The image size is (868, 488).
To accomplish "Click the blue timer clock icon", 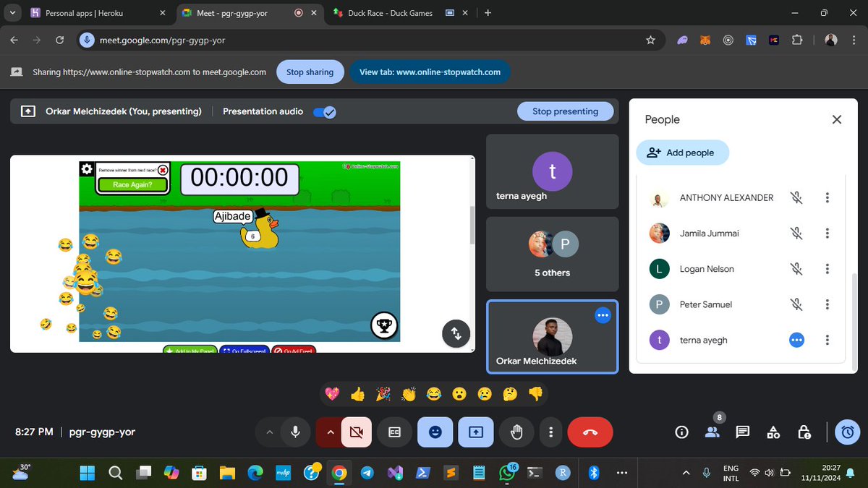I will click(x=848, y=432).
